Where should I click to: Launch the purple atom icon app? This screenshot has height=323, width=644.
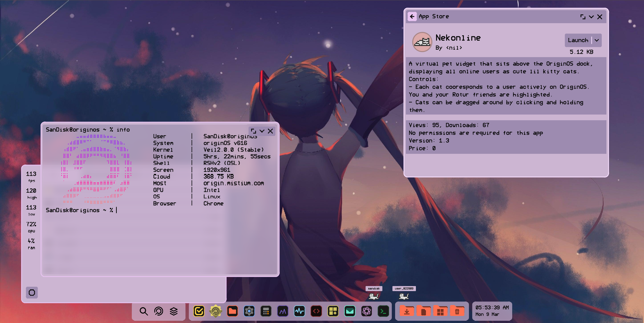[367, 311]
